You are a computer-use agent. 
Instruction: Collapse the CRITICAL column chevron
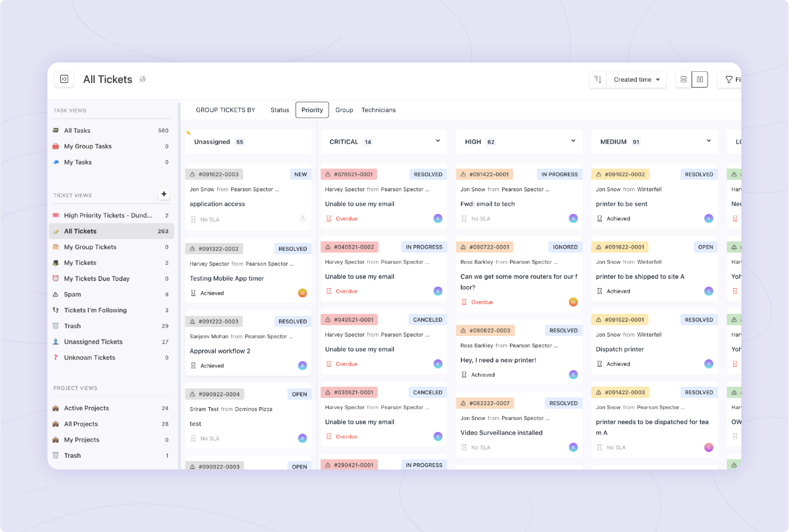(438, 141)
